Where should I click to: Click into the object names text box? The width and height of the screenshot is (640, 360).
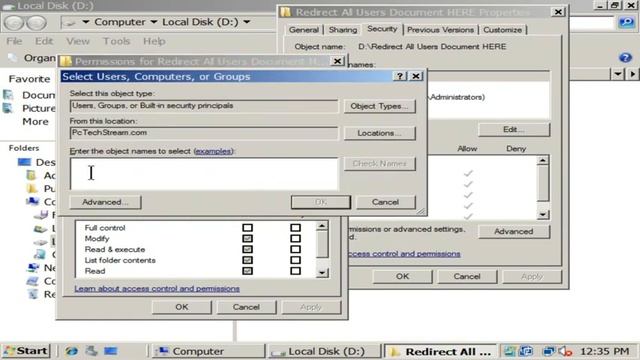204,174
